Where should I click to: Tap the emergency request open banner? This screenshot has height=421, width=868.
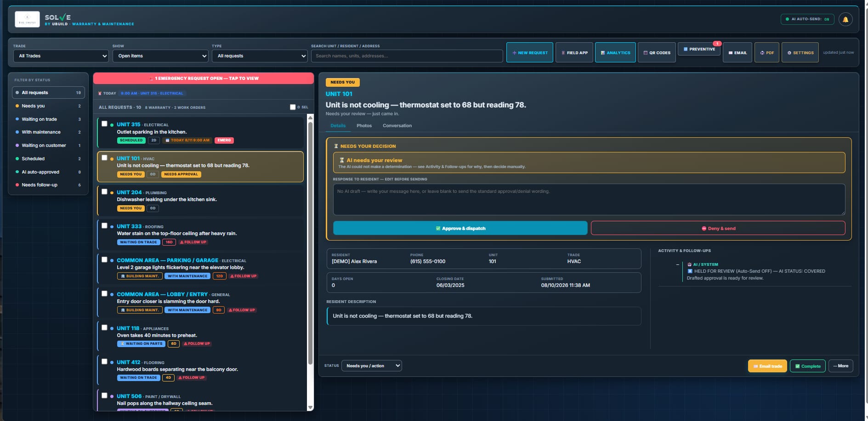tap(204, 79)
